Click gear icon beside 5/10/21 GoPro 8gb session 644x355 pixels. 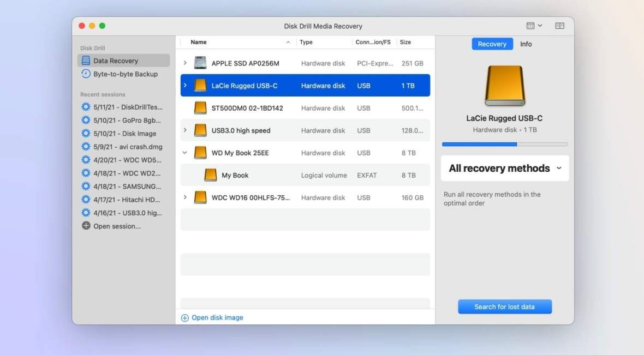[x=86, y=121]
